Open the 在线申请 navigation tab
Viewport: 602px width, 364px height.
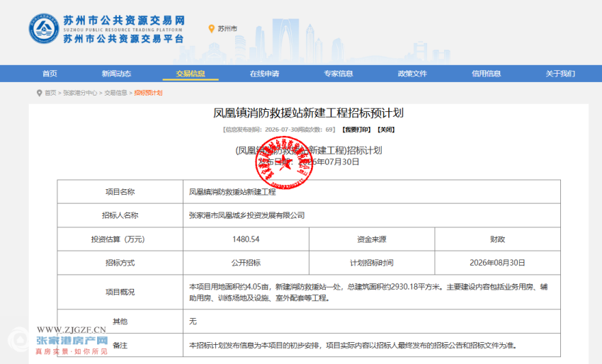pos(265,74)
